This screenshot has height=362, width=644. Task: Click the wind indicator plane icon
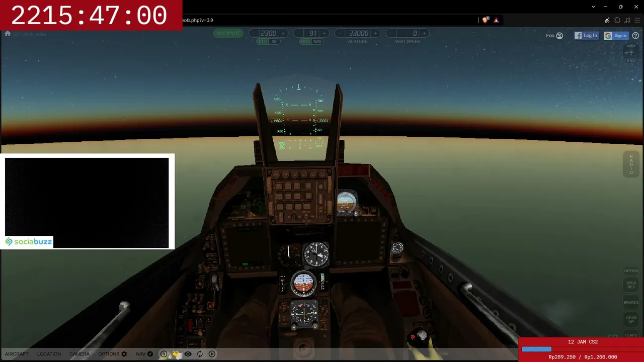tap(631, 53)
